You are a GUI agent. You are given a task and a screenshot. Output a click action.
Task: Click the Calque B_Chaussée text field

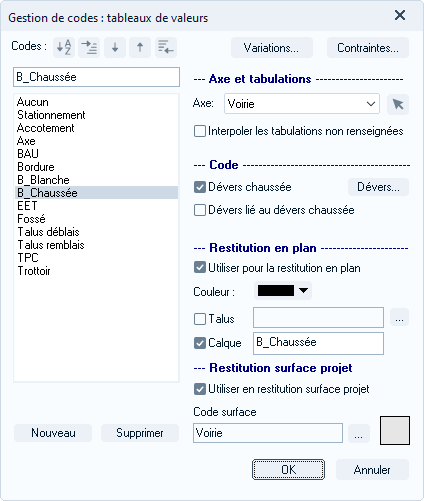click(x=318, y=343)
